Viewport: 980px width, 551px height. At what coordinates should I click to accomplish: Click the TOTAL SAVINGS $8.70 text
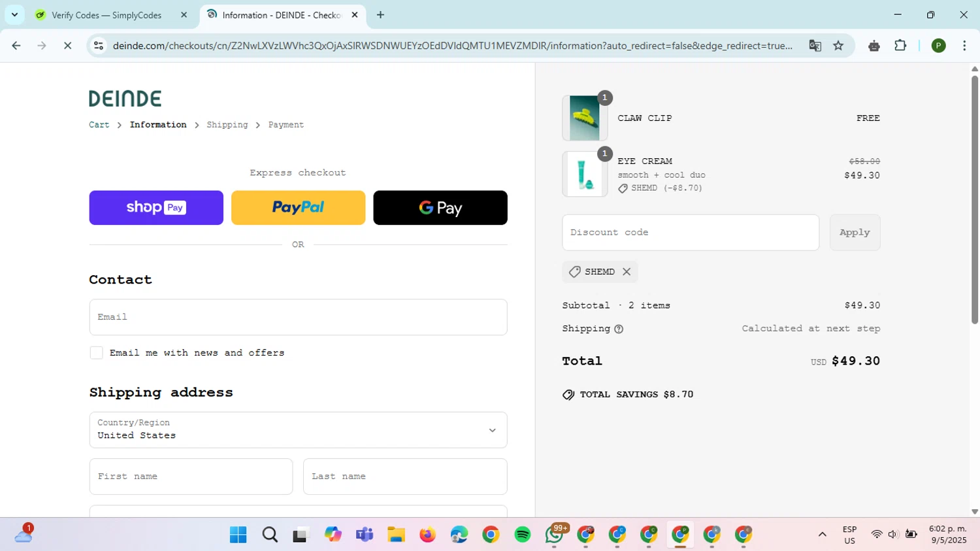[x=636, y=395]
